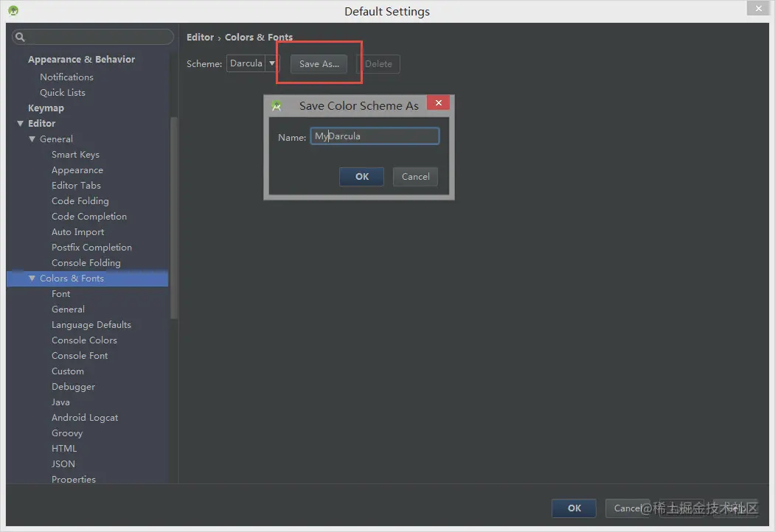Open Properties color settings
Image resolution: width=775 pixels, height=532 pixels.
point(74,479)
